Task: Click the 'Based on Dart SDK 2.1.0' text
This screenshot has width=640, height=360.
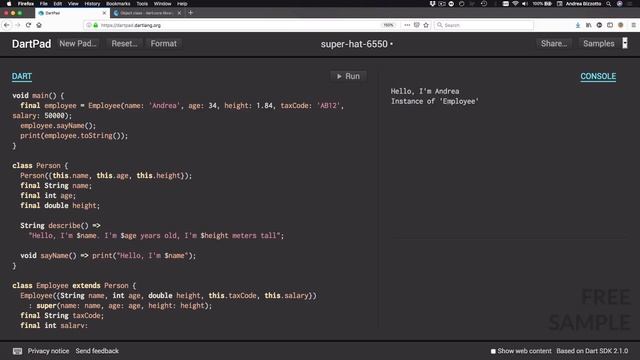Action: coord(592,351)
